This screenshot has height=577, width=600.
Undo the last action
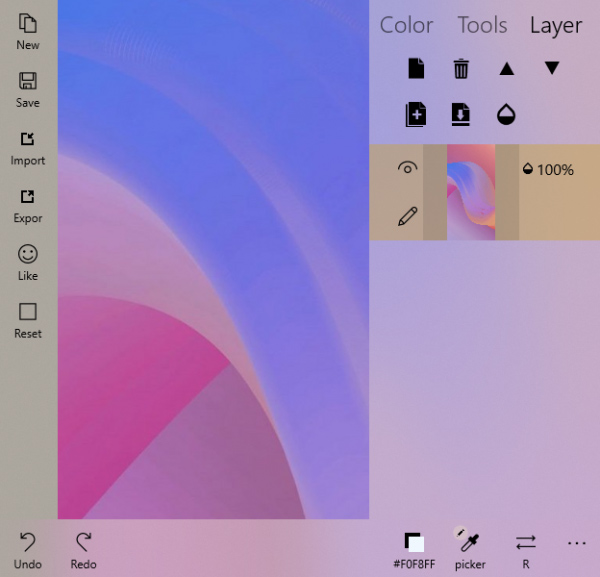pyautogui.click(x=28, y=550)
